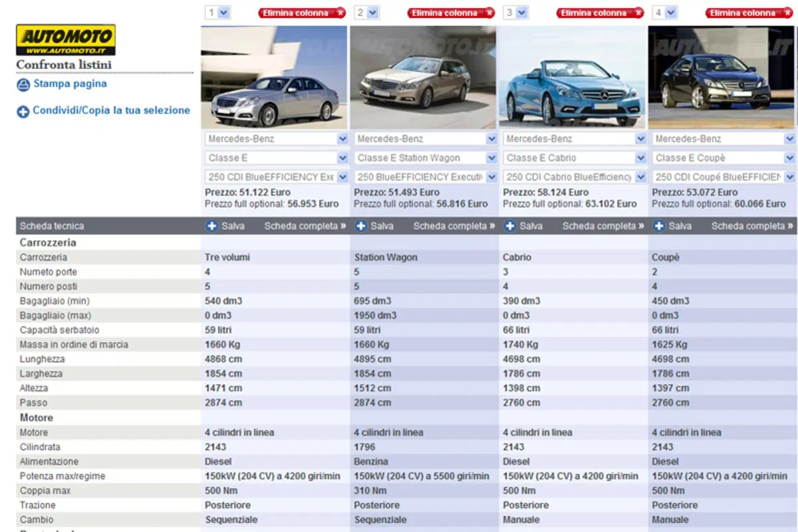Open Scheda completa for Coupè
The width and height of the screenshot is (798, 532).
tap(752, 226)
